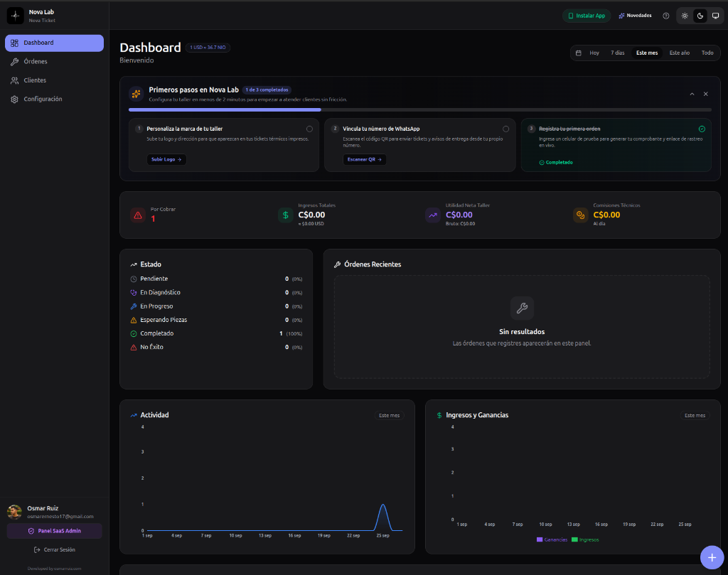The height and width of the screenshot is (575, 728).
Task: Click Cerrar Sesión
Action: (x=54, y=550)
